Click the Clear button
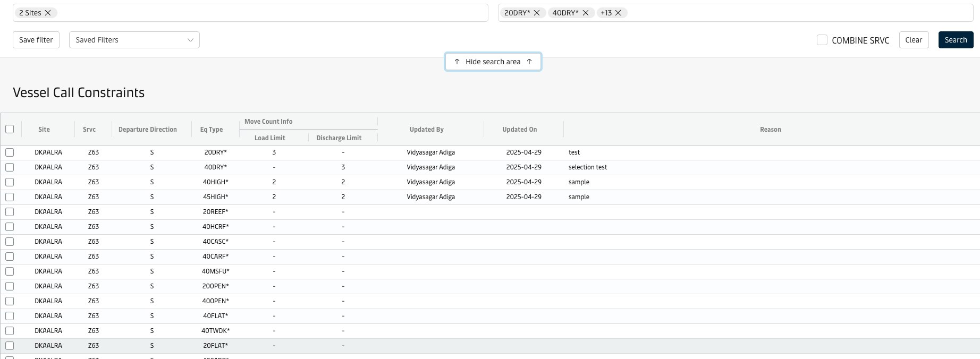 (914, 40)
